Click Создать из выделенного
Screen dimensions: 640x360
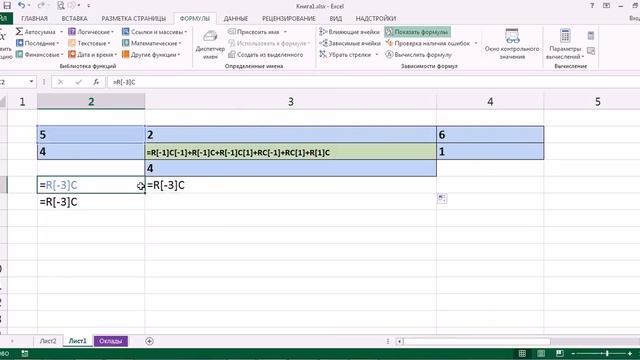click(x=266, y=55)
